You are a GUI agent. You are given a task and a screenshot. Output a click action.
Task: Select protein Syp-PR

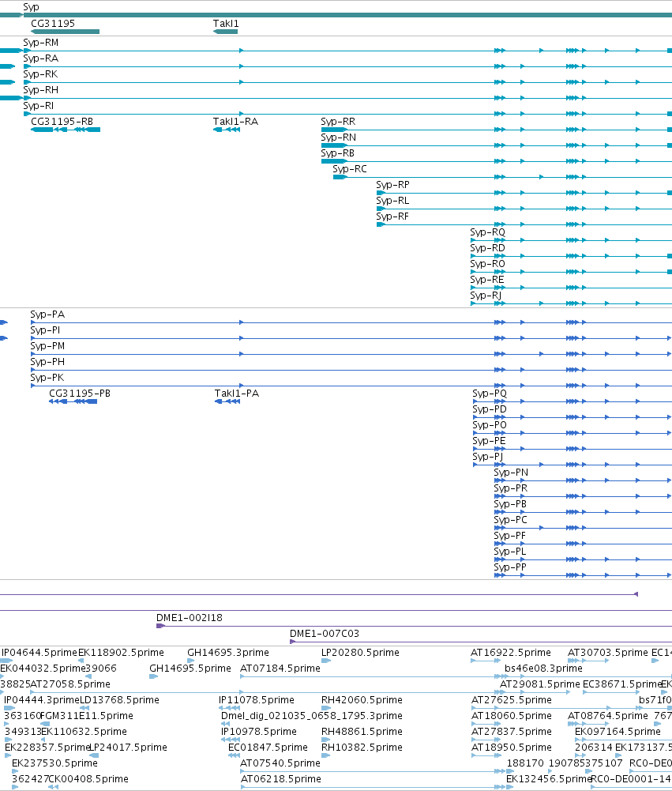511,488
